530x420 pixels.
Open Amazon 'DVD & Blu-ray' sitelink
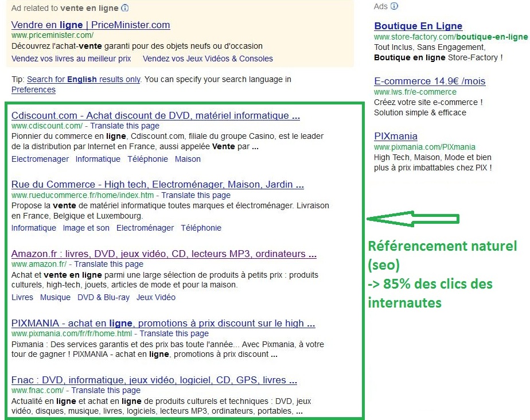(x=103, y=297)
